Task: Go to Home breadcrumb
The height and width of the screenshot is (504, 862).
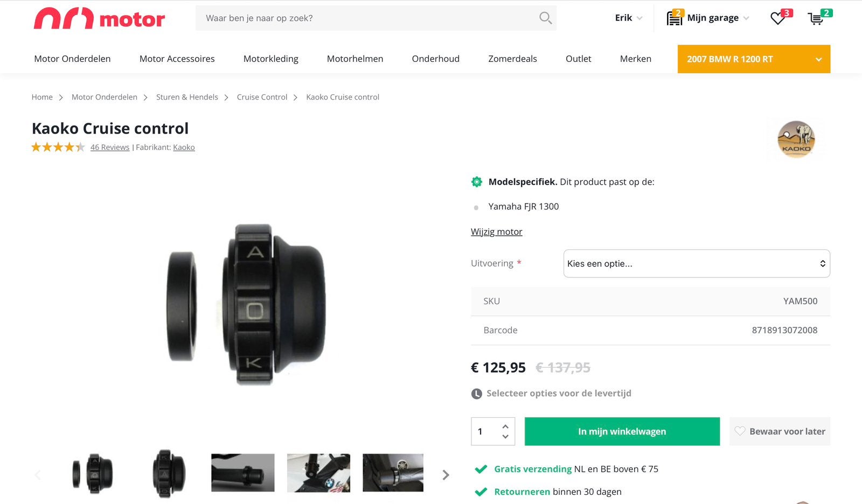Action: (x=42, y=97)
